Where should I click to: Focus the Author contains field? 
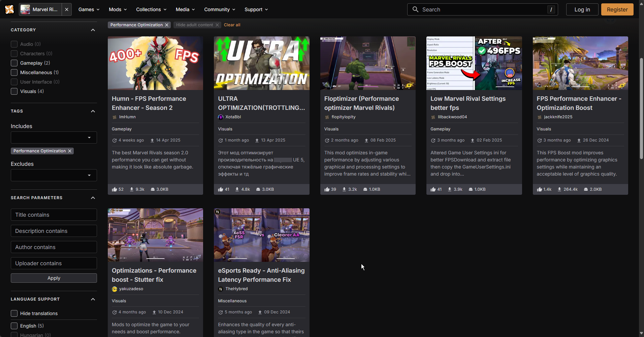pos(54,247)
